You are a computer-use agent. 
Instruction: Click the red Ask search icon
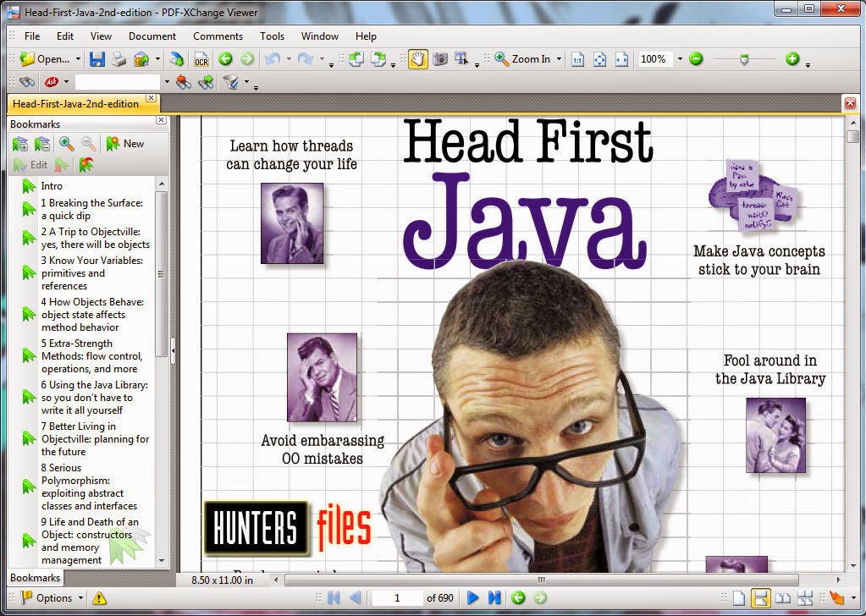52,82
